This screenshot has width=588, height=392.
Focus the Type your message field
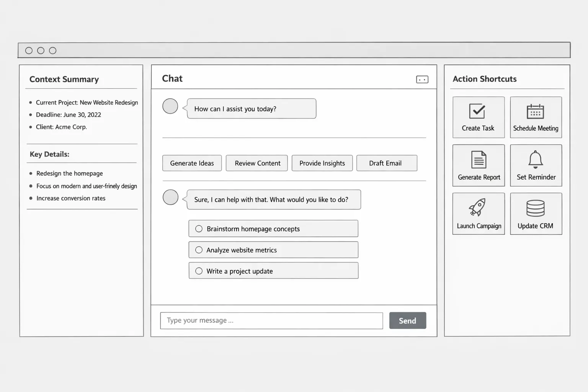click(x=271, y=321)
